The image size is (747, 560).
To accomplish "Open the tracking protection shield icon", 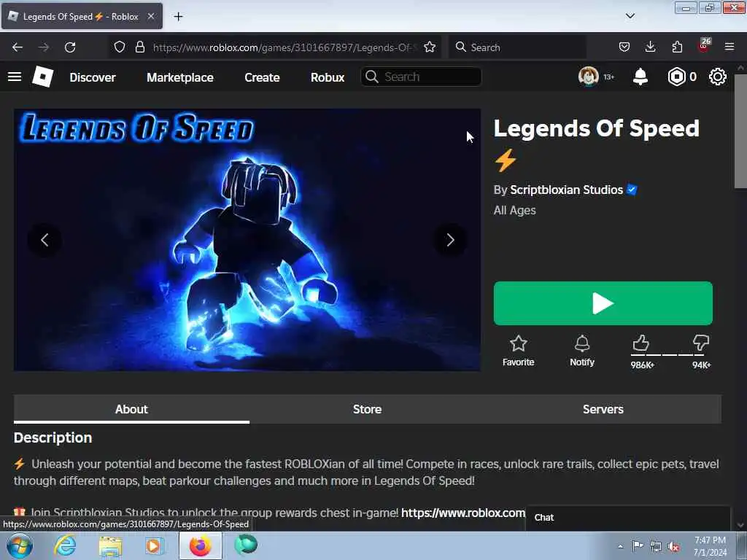I will 120,47.
